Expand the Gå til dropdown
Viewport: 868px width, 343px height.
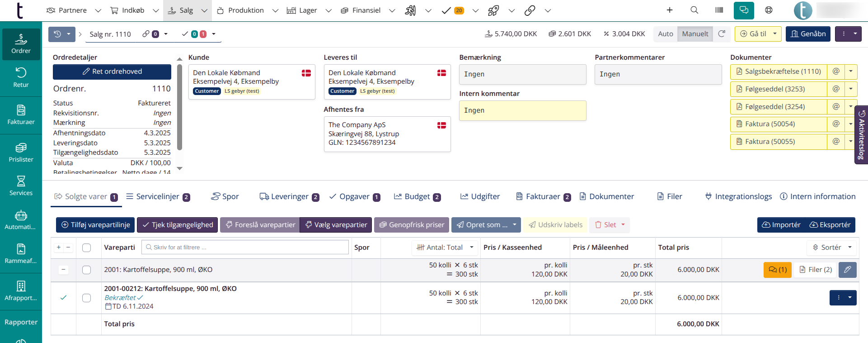pos(774,34)
